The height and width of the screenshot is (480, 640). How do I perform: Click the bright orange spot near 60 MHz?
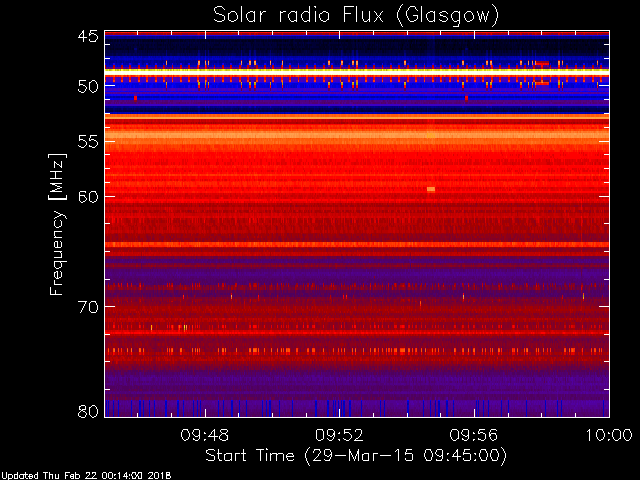(x=431, y=189)
